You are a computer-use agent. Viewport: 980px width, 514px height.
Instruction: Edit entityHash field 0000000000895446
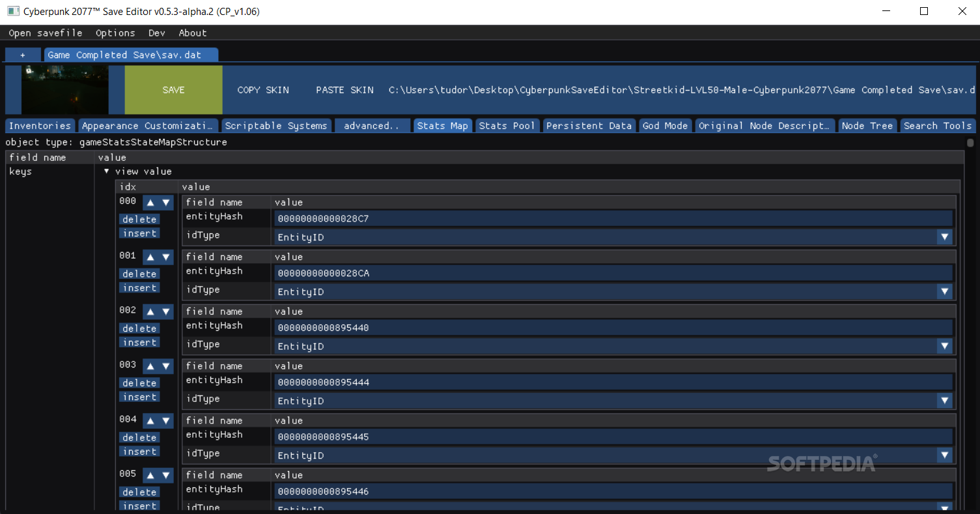613,491
